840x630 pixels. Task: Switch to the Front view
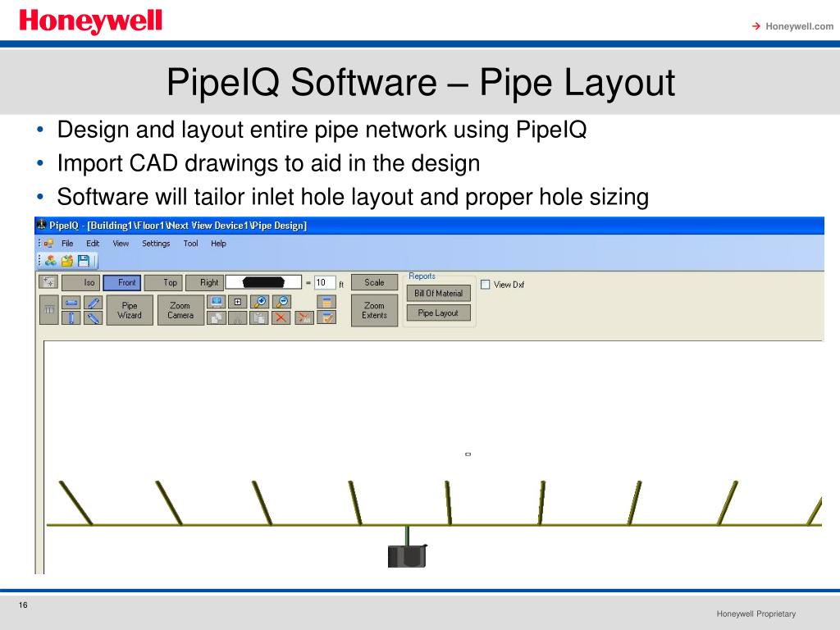122,282
